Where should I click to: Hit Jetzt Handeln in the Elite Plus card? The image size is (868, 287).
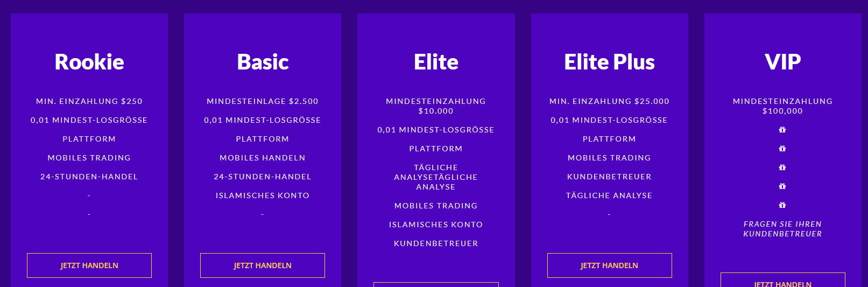[609, 265]
